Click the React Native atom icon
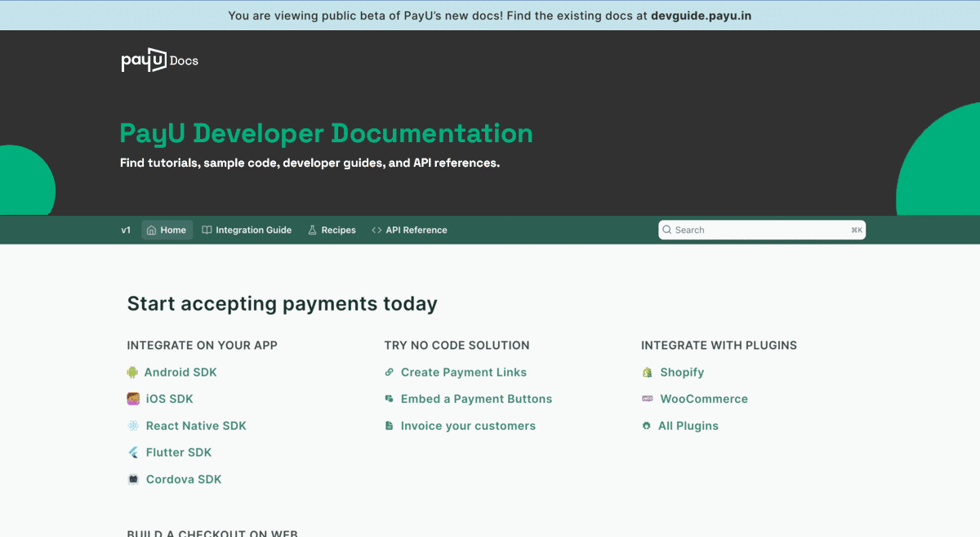This screenshot has height=537, width=980. click(x=133, y=426)
